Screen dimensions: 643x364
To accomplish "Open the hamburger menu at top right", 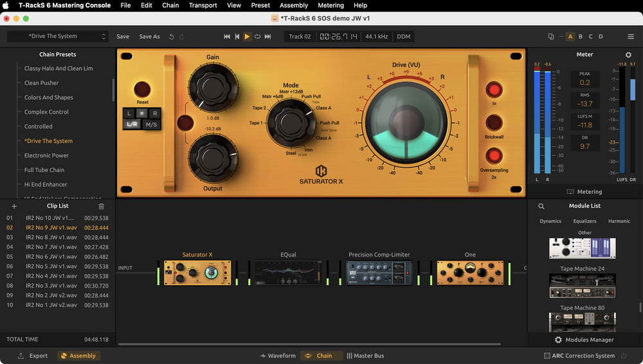I will click(x=631, y=37).
